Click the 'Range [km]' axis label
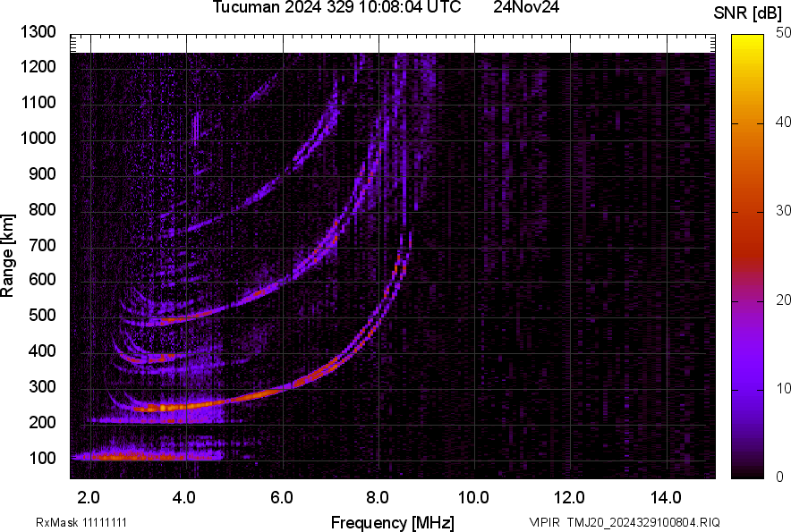 point(7,256)
